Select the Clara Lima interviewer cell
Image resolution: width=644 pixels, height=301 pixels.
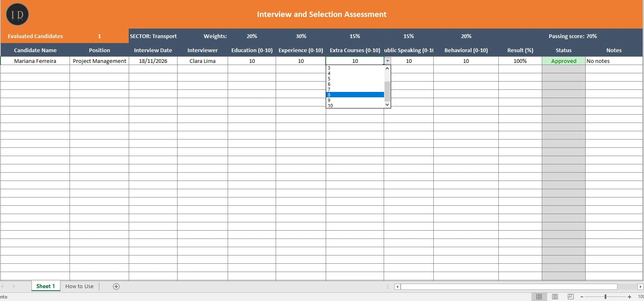(x=203, y=61)
